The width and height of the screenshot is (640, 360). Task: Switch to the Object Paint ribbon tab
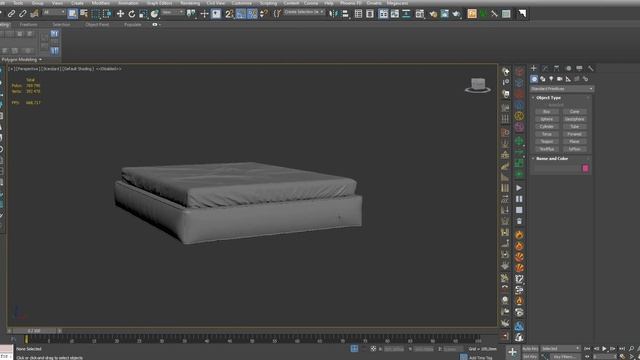(97, 24)
